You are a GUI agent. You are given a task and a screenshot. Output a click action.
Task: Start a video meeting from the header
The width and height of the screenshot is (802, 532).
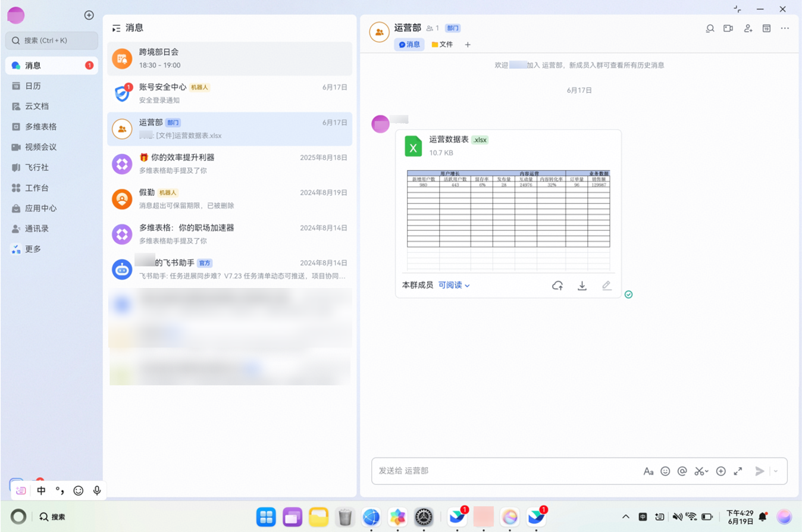click(x=728, y=28)
